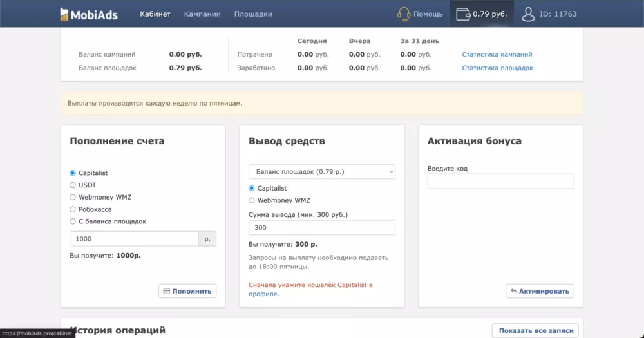
Task: Click Вы получите: 300 р. text
Action: coord(283,245)
